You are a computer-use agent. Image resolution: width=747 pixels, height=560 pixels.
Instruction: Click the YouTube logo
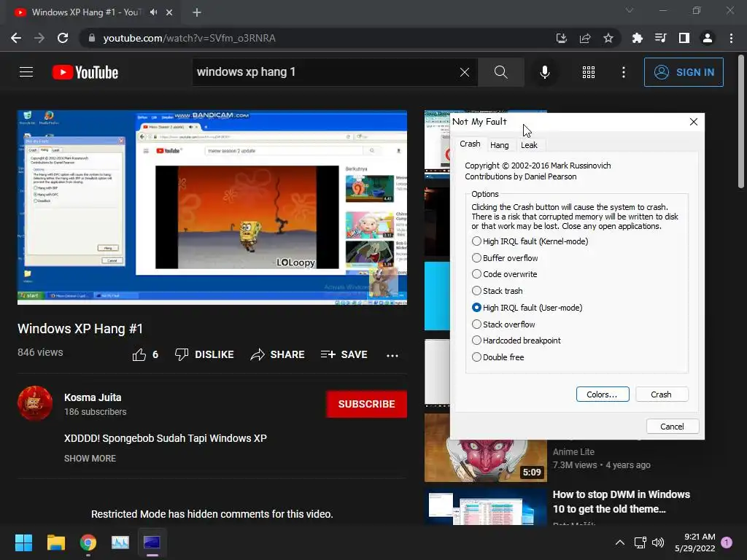coord(85,72)
